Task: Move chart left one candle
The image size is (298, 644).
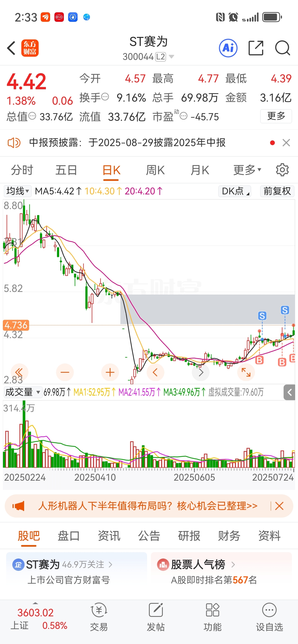Action: (155, 372)
